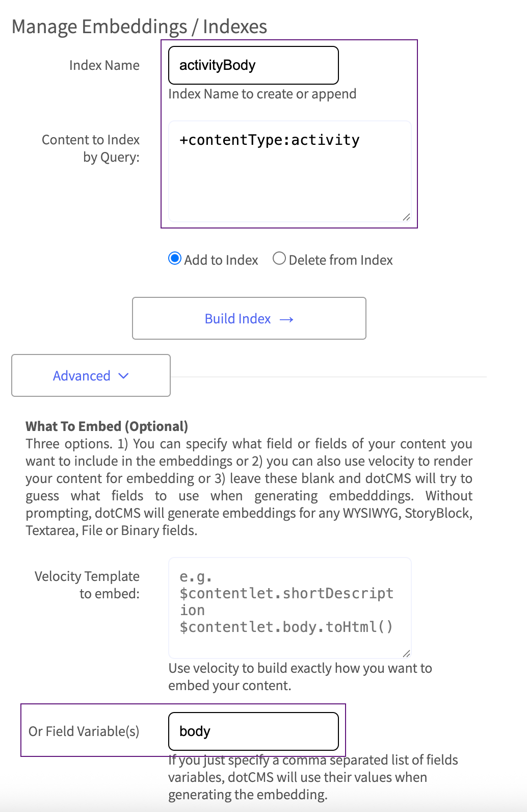Grab the Velocity Template textarea resize handle
This screenshot has width=527, height=812.
(x=406, y=653)
